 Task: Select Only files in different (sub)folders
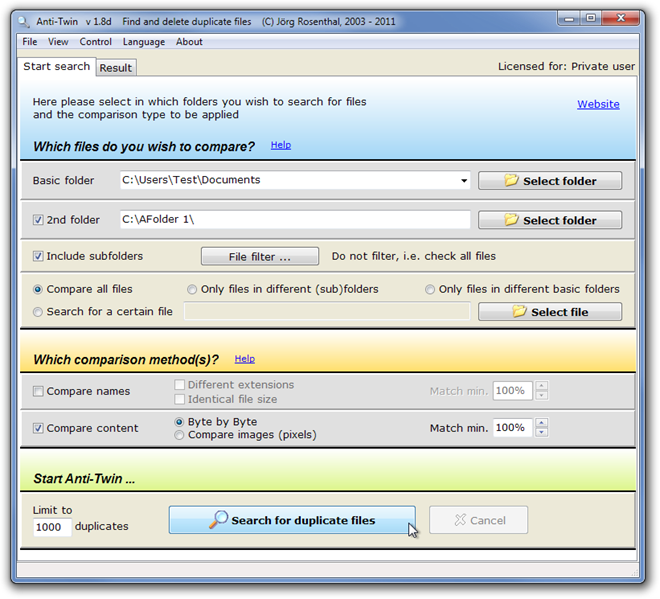[192, 289]
